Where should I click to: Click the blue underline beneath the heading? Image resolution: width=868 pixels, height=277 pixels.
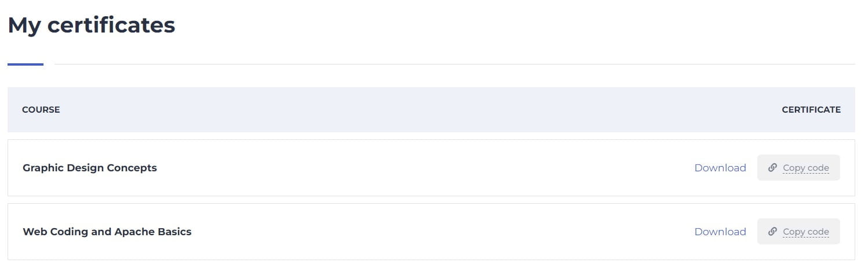click(x=26, y=64)
